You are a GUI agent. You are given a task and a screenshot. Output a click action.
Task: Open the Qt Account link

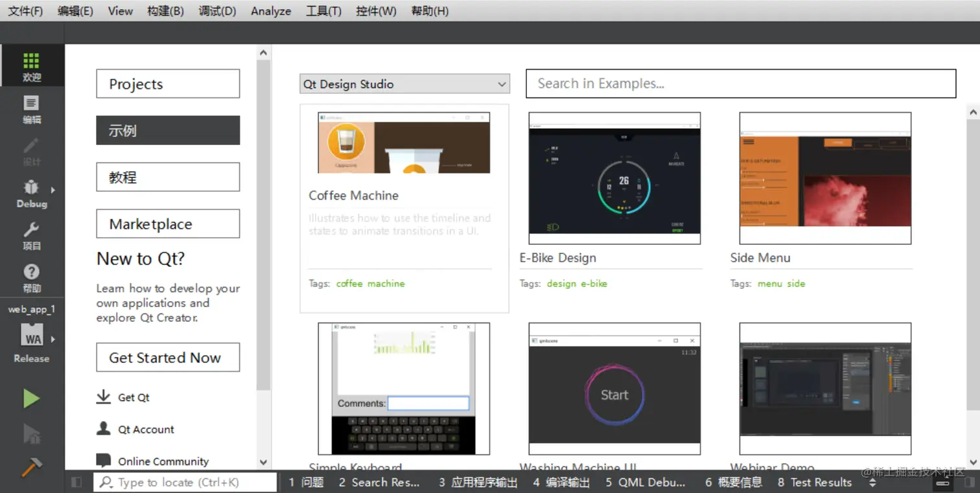[x=146, y=429]
